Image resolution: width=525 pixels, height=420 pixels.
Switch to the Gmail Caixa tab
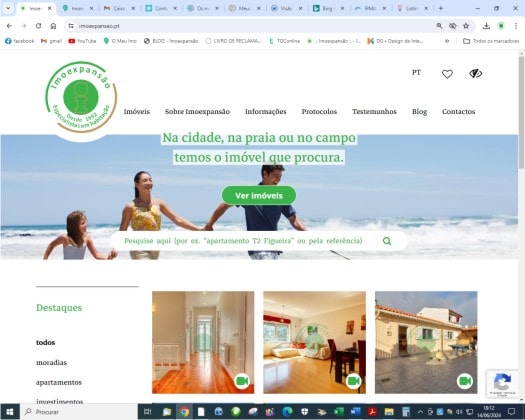tap(119, 8)
